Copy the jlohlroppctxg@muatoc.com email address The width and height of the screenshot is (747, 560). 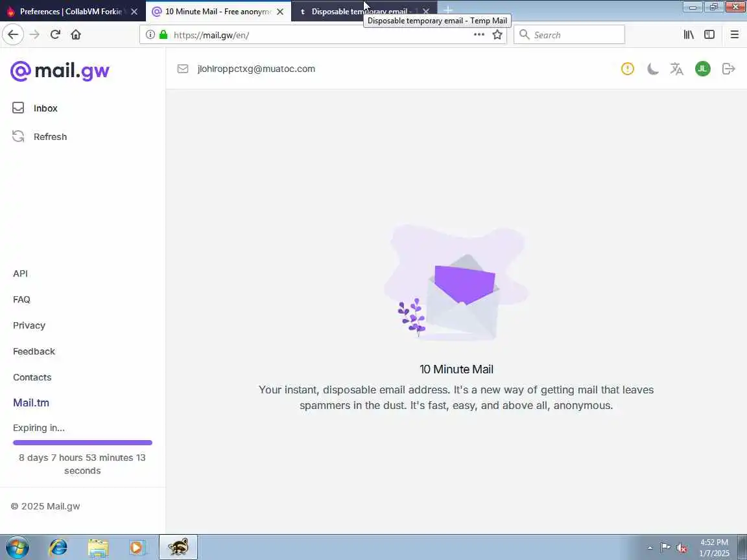click(256, 69)
